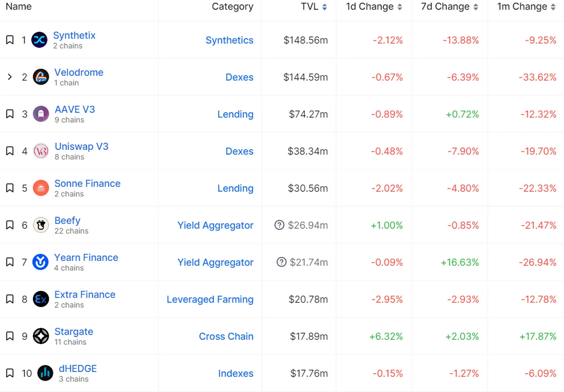Click the question mark beside Beefy TVL
The width and height of the screenshot is (564, 392).
tap(279, 225)
